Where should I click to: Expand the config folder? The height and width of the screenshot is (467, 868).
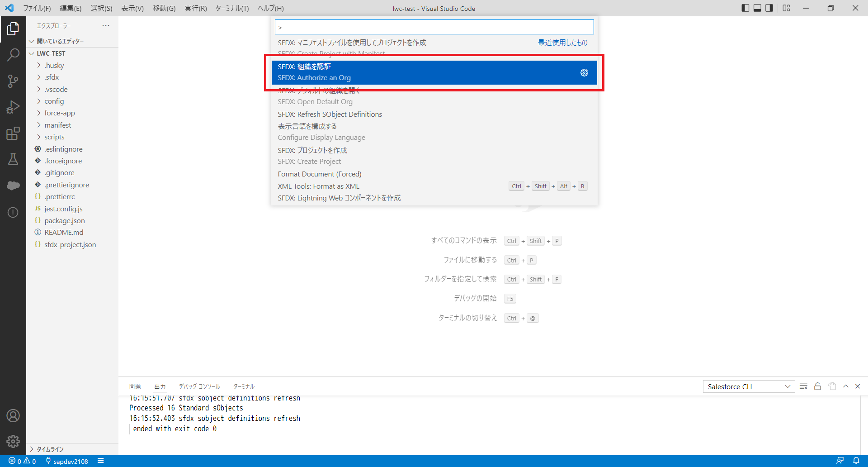72,101
